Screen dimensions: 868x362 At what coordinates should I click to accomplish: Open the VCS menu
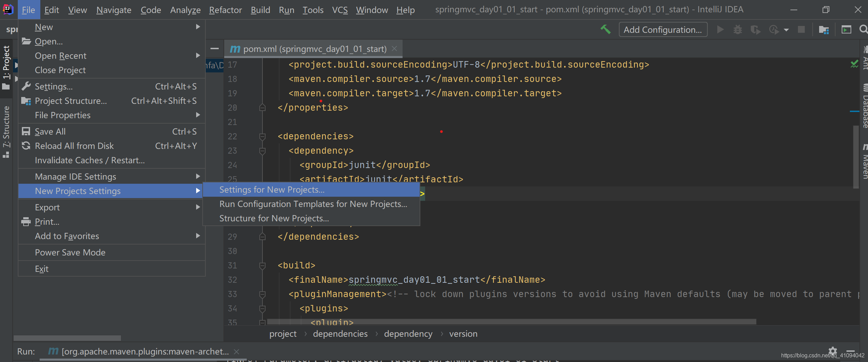point(340,10)
